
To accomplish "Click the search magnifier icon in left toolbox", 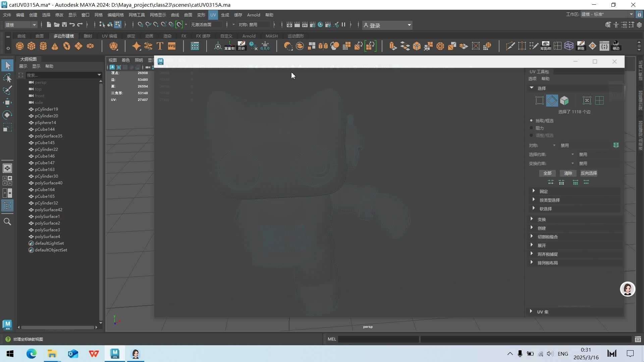I will point(7,222).
